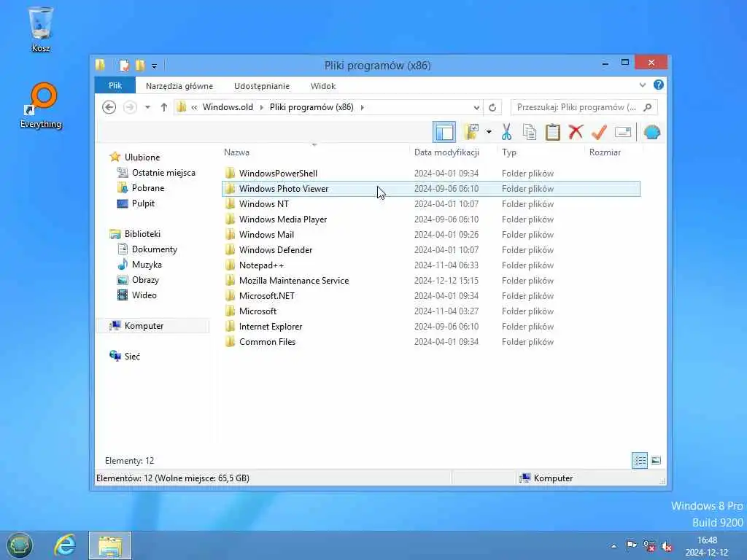
Task: Expand the ribbon with the chevron
Action: point(643,85)
